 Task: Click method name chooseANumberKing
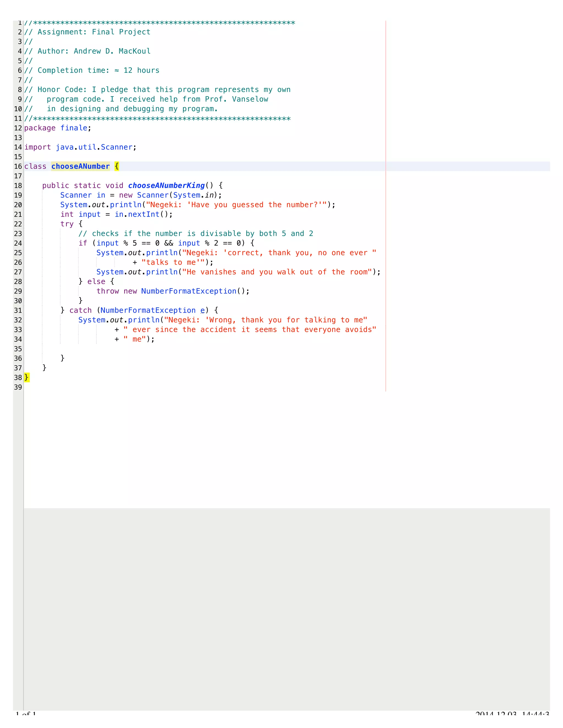tap(166, 186)
